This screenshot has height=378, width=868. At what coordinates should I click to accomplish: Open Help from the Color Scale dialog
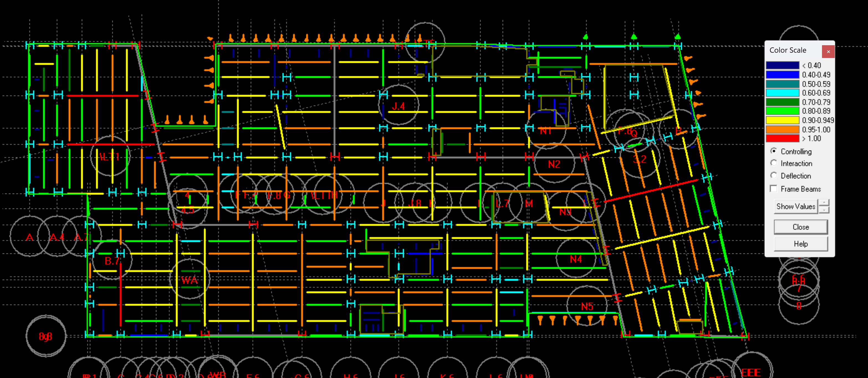[801, 244]
